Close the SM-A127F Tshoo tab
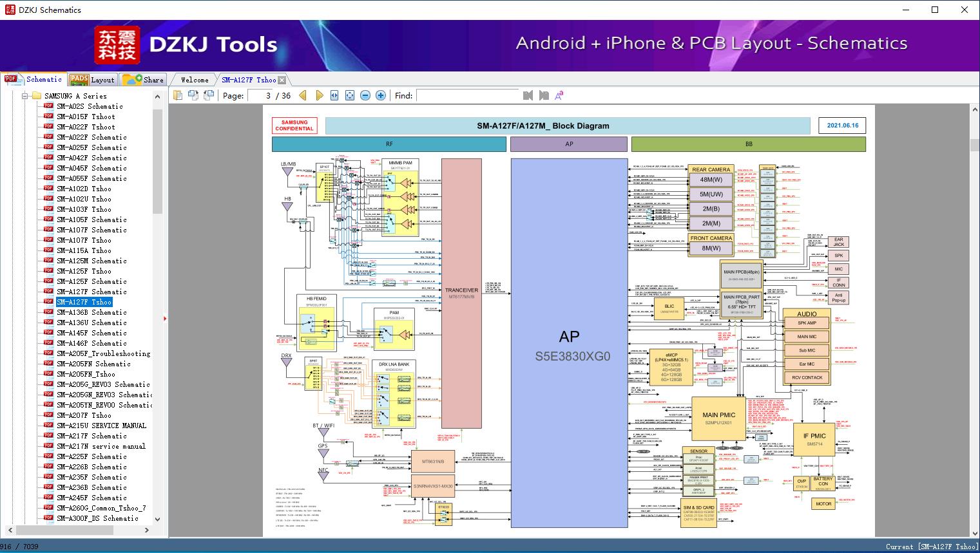Image resolution: width=980 pixels, height=553 pixels. [x=282, y=80]
